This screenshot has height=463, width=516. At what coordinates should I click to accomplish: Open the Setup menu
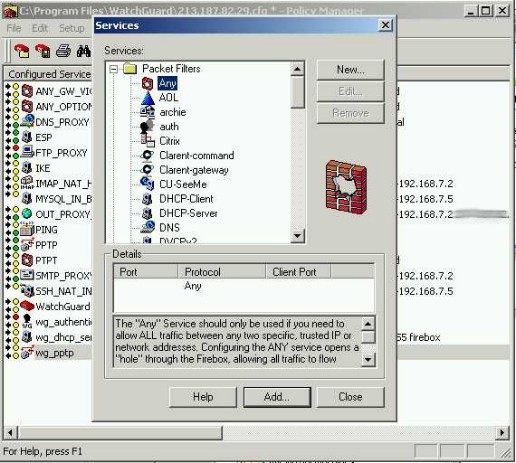(x=72, y=29)
